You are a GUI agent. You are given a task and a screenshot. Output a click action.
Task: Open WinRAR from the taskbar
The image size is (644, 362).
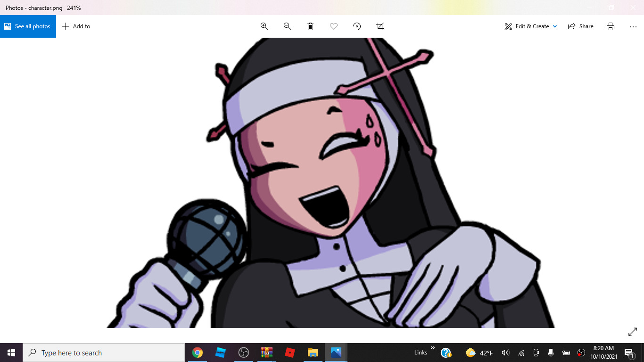pos(267,353)
